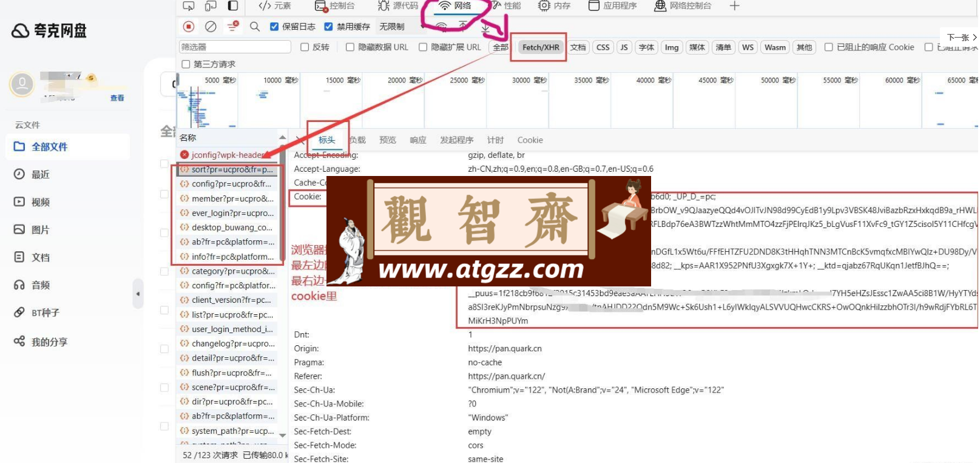This screenshot has height=463, width=980.
Task: Open the 预览 preview tab
Action: 388,140
